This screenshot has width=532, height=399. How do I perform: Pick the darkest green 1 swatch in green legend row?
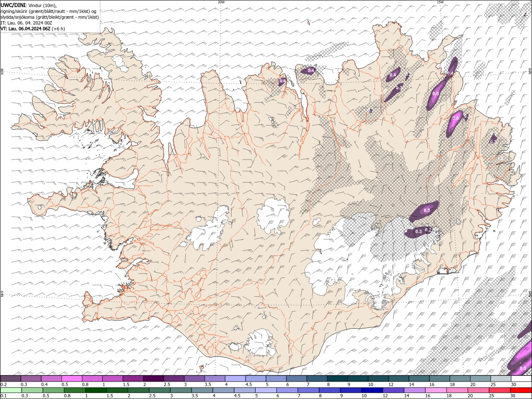point(96,390)
